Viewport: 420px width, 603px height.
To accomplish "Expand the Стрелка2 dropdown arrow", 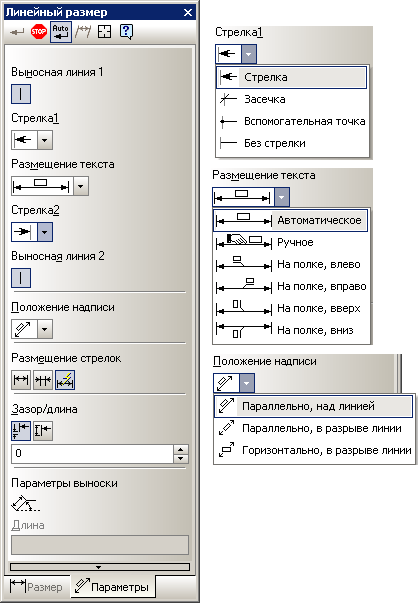I will click(45, 232).
